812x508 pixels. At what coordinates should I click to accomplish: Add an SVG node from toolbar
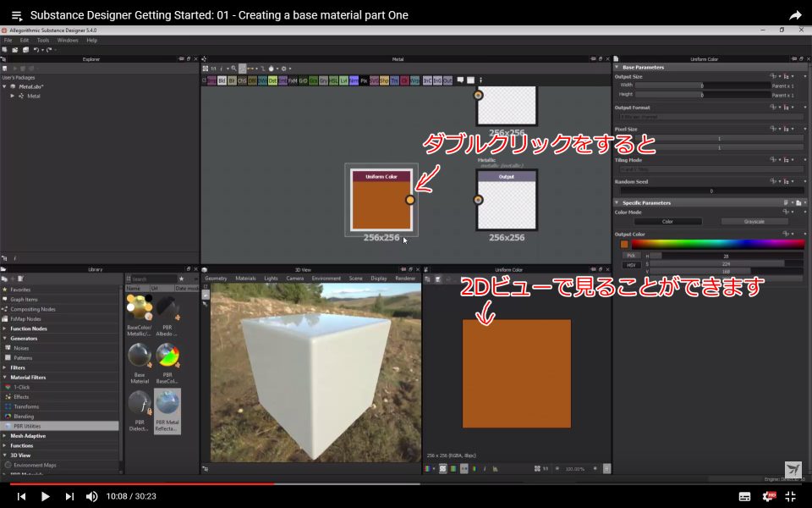click(x=374, y=80)
